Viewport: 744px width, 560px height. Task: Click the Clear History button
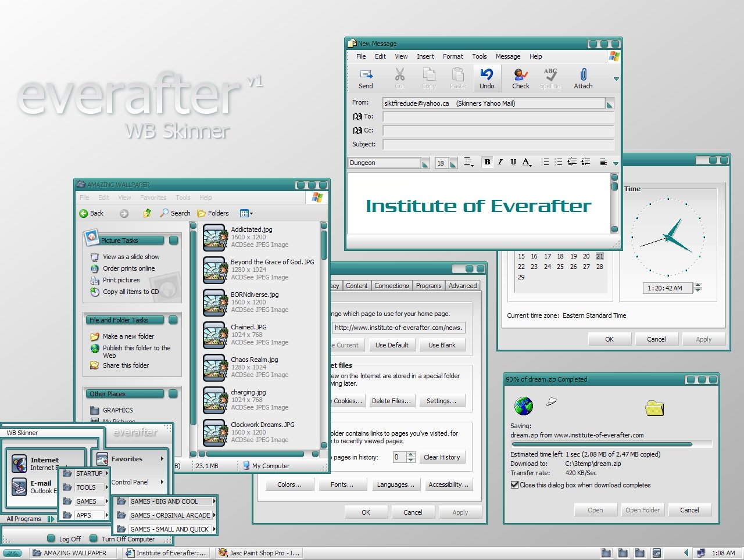tap(442, 457)
